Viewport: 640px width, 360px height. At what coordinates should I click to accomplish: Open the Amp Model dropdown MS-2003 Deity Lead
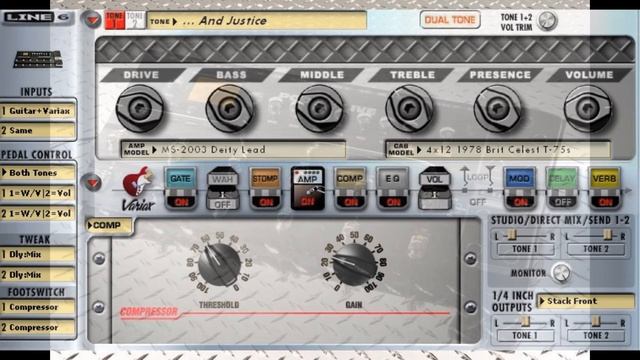pos(233,149)
